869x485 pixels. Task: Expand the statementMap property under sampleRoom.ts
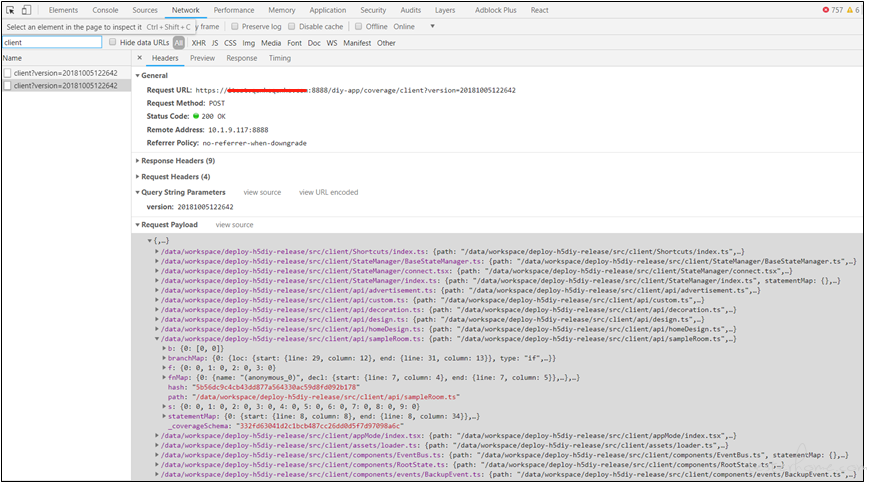pyautogui.click(x=164, y=416)
